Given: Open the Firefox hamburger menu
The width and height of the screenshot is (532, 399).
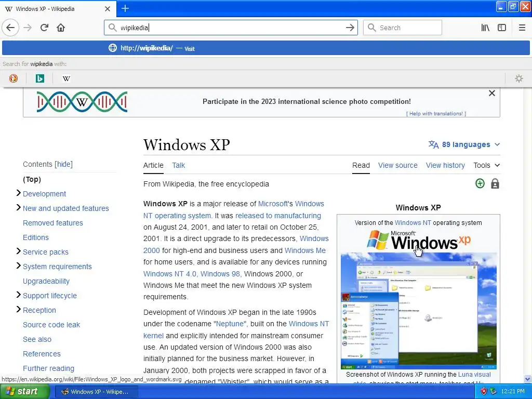Looking at the screenshot, I should tap(522, 28).
